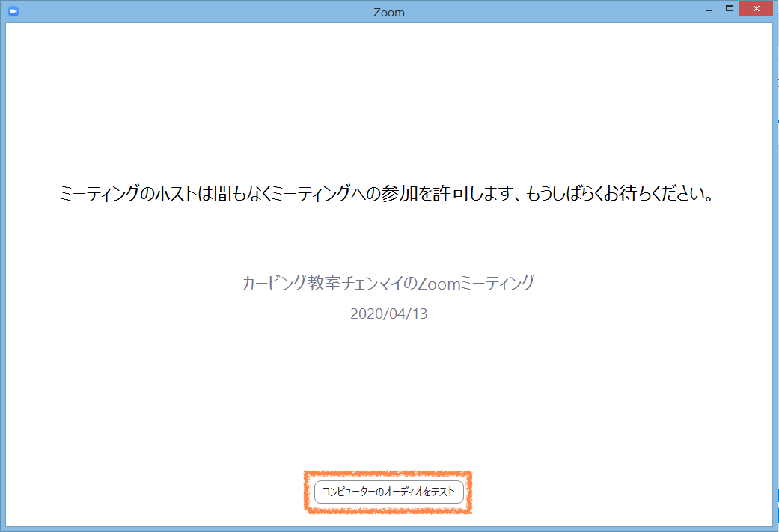Click the Zoom camera icon in title bar
The height and width of the screenshot is (532, 779).
(13, 11)
